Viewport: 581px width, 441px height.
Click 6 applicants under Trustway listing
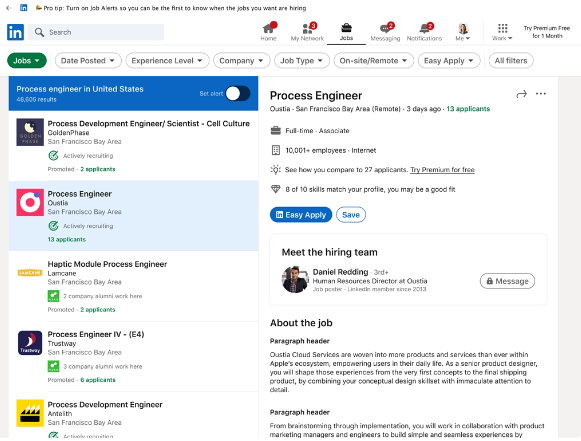98,380
